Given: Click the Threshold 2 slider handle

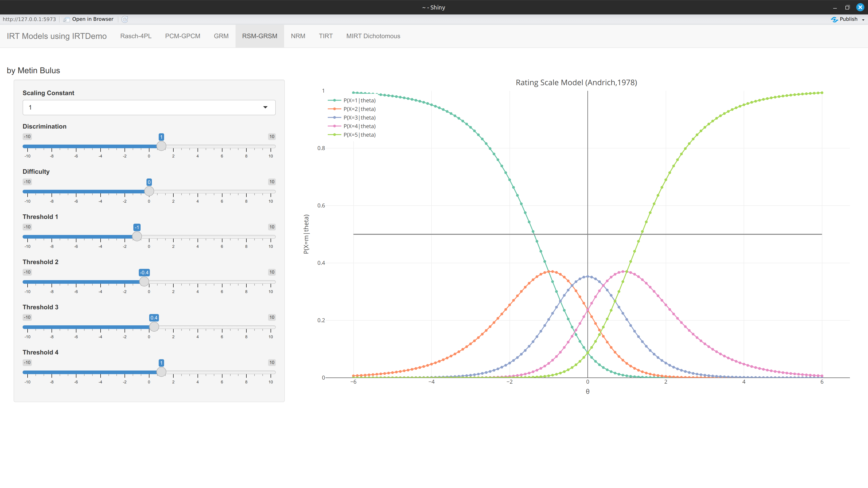Looking at the screenshot, I should 144,282.
